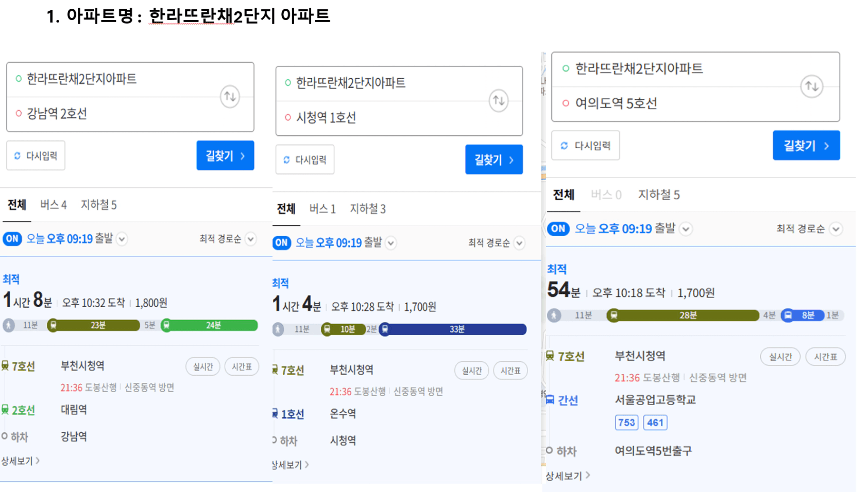Image resolution: width=868 pixels, height=492 pixels.
Task: Click refresh icon beside 다시입력 in 시청역 panel
Action: pyautogui.click(x=287, y=160)
